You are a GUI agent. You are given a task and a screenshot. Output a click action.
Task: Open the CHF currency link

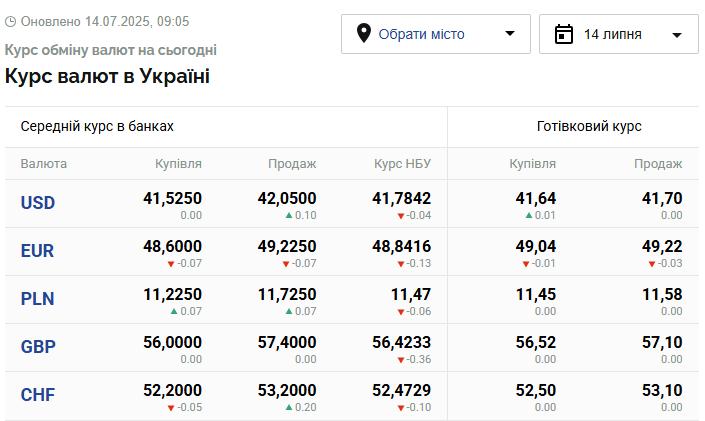tap(38, 395)
